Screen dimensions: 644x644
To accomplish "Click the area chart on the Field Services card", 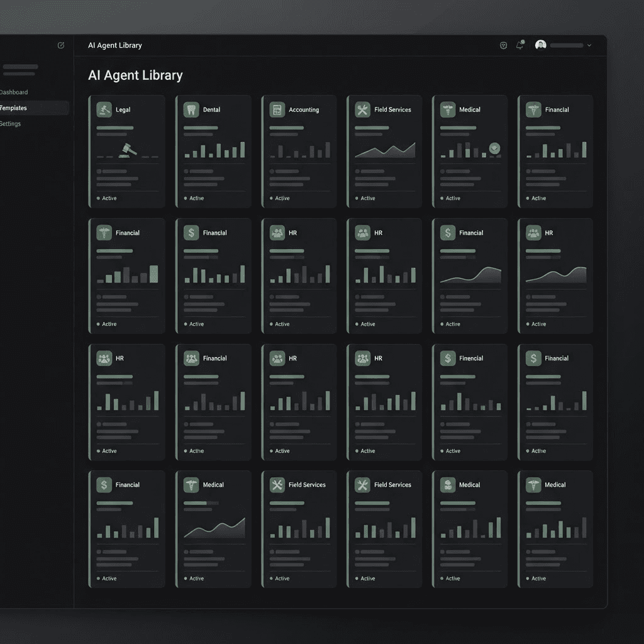I will pos(385,150).
